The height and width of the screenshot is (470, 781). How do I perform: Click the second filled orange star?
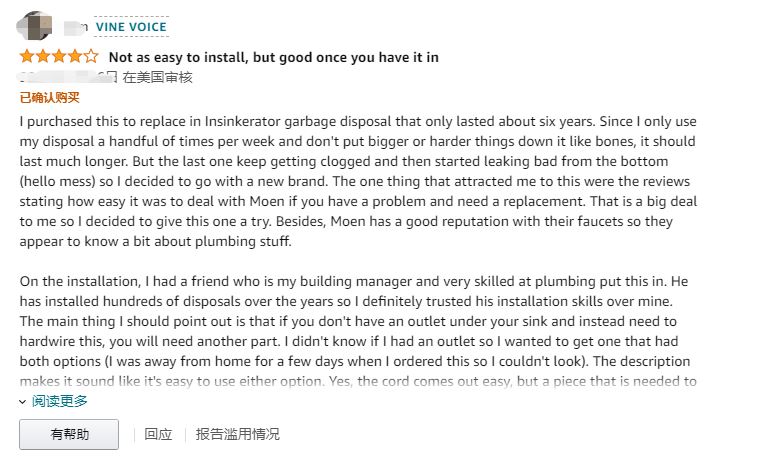coord(43,56)
